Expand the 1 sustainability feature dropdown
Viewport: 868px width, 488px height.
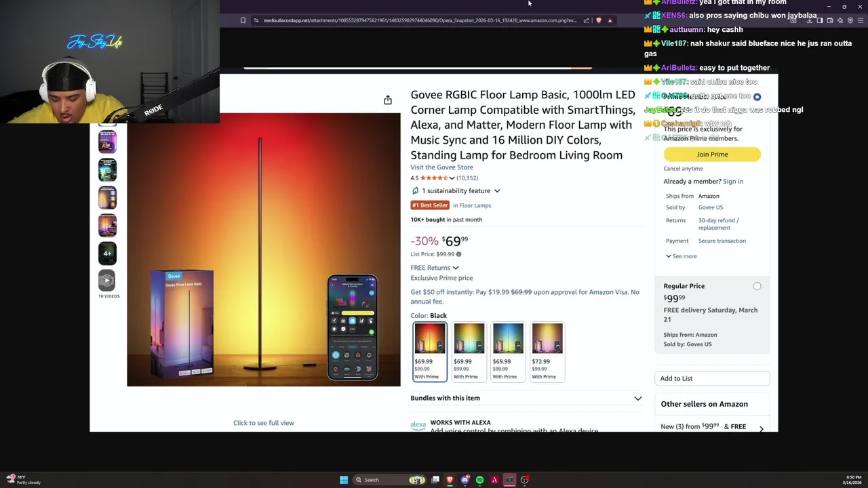(497, 191)
